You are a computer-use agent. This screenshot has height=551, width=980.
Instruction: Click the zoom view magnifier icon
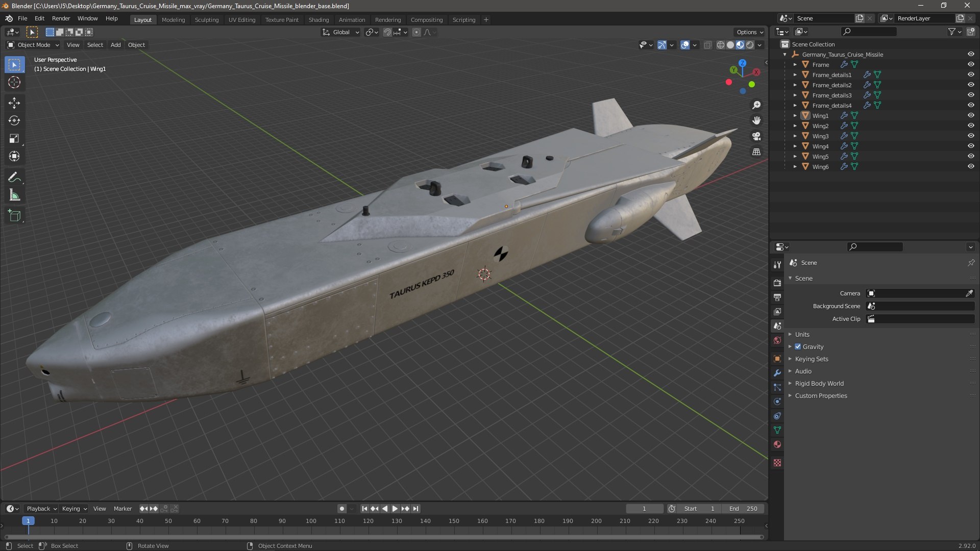click(x=756, y=105)
